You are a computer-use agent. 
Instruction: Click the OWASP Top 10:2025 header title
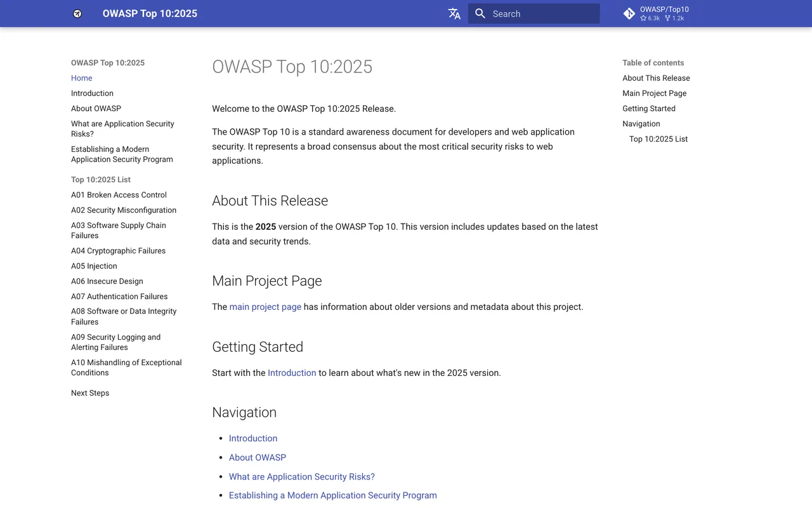[150, 13]
